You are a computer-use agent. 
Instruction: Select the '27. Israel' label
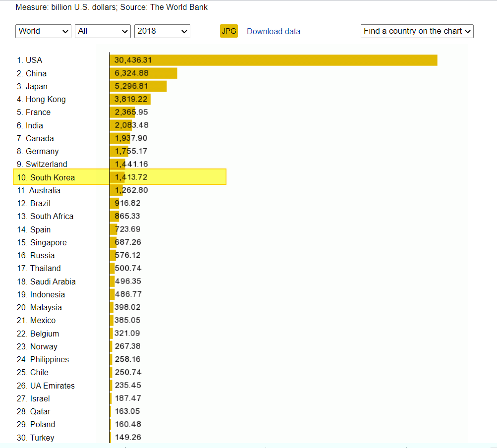point(33,398)
